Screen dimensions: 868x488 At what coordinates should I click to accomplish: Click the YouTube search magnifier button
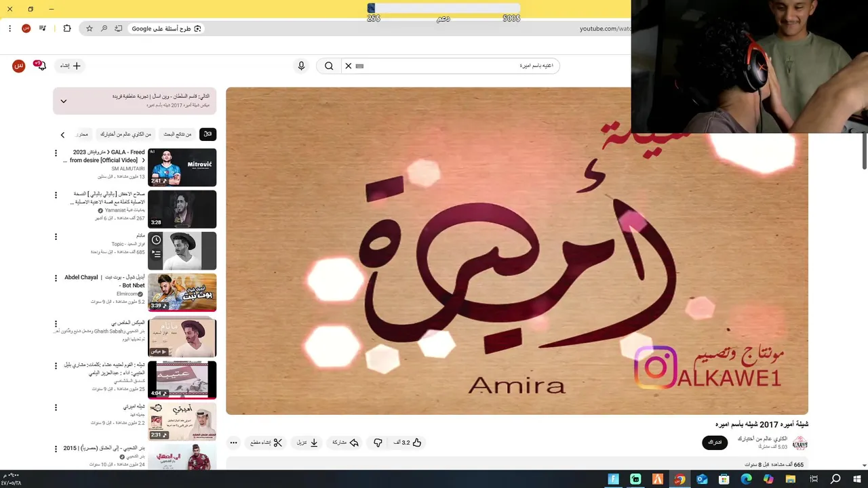329,66
